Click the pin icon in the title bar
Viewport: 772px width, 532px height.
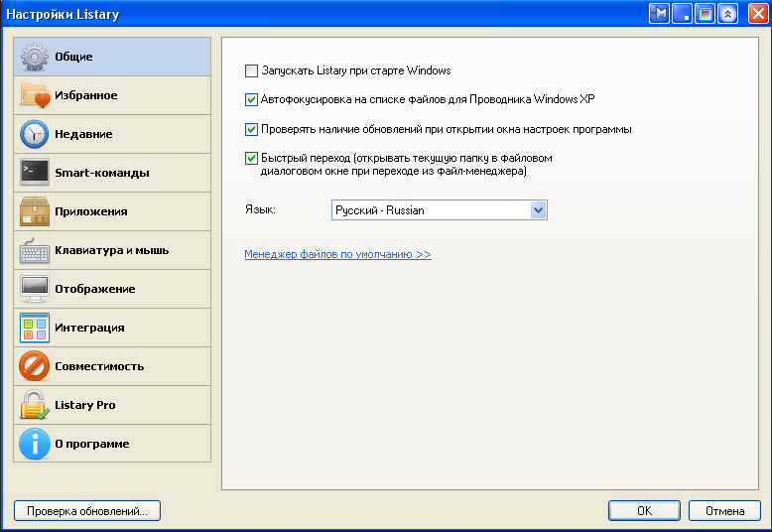pos(659,13)
